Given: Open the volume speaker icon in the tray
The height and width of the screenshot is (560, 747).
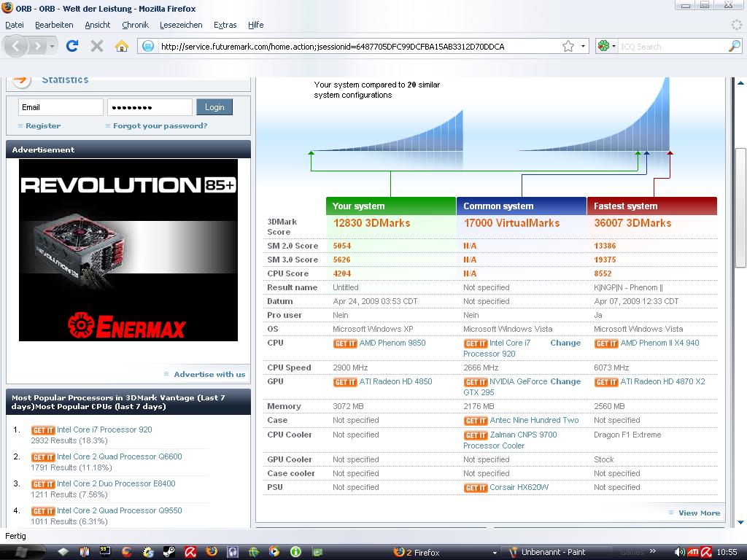Looking at the screenshot, I should [680, 553].
